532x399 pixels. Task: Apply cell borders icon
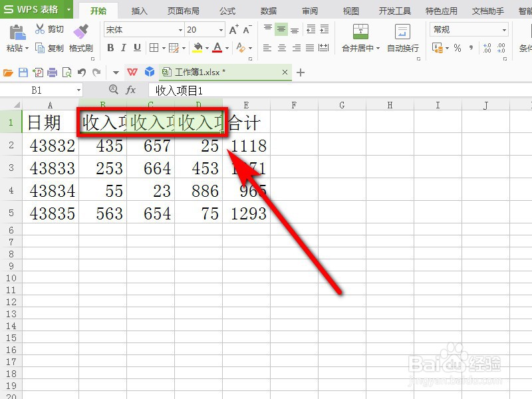click(154, 48)
